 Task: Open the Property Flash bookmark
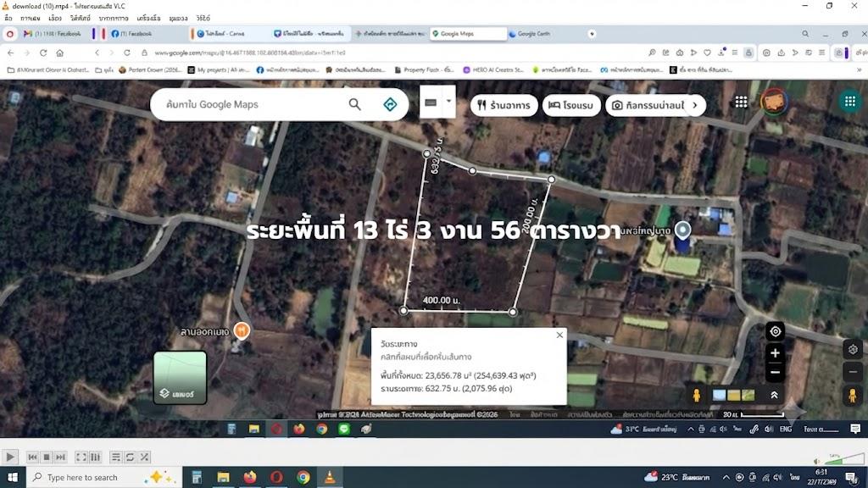pyautogui.click(x=424, y=69)
